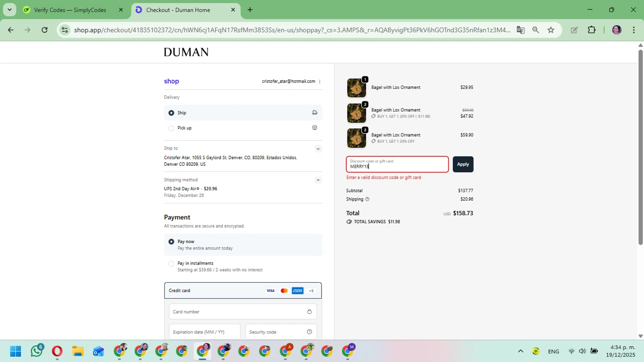Open first Bagel with Lox Ornament thumbnail

357,88
